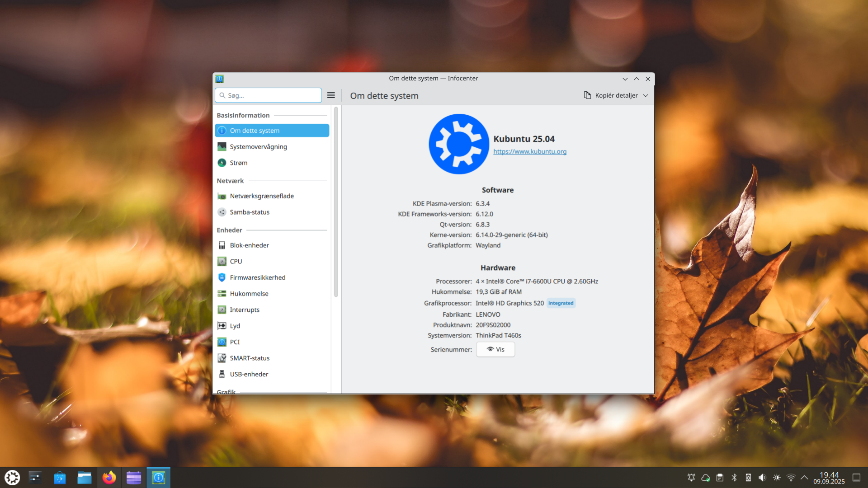Screen dimensions: 868x488
Task: Open the CPU page
Action: [272, 262]
